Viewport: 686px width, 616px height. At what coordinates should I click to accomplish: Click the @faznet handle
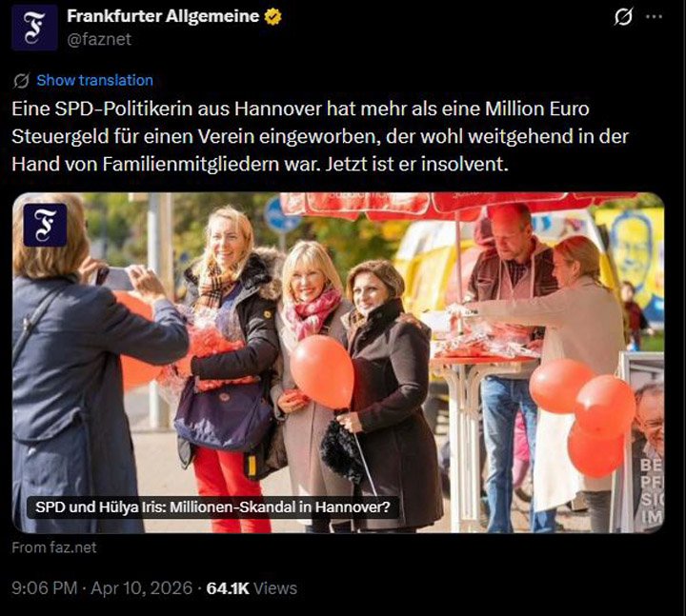pyautogui.click(x=99, y=39)
